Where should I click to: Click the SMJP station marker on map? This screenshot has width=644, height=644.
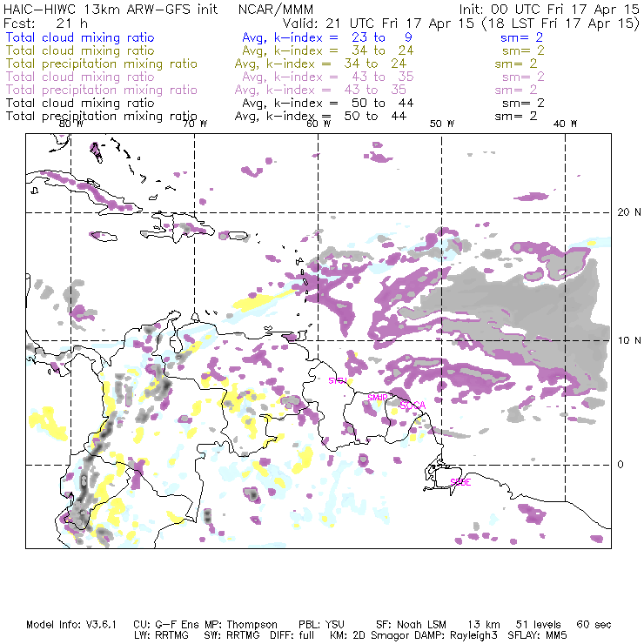(x=377, y=398)
